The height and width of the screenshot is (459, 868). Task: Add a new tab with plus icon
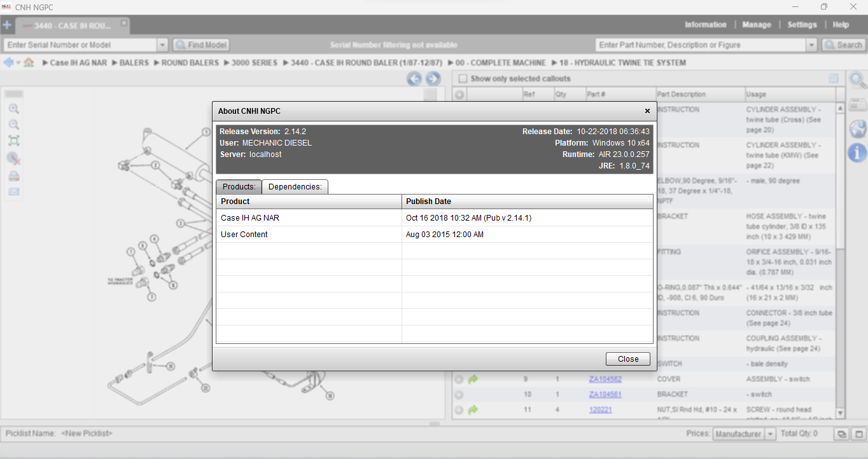click(7, 25)
